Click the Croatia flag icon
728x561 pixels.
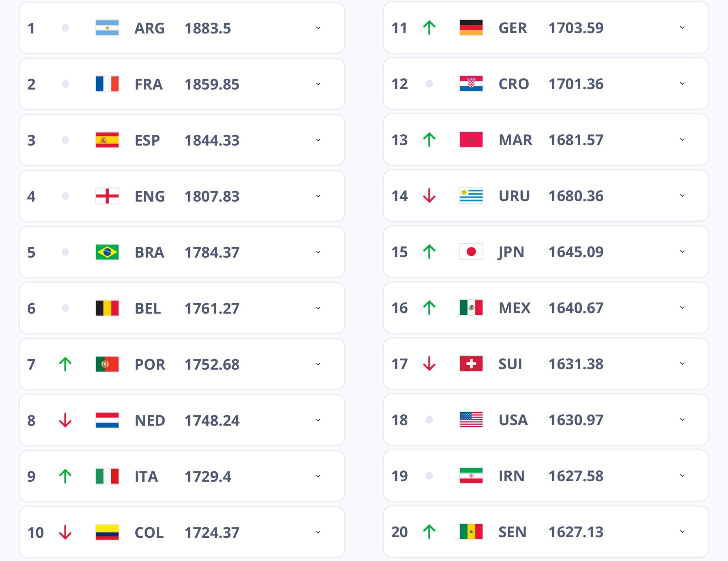[x=471, y=84]
